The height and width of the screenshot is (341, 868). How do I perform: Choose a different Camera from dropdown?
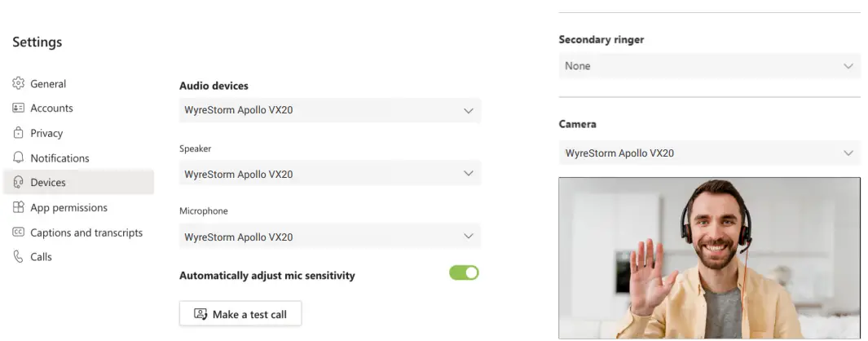click(x=709, y=153)
